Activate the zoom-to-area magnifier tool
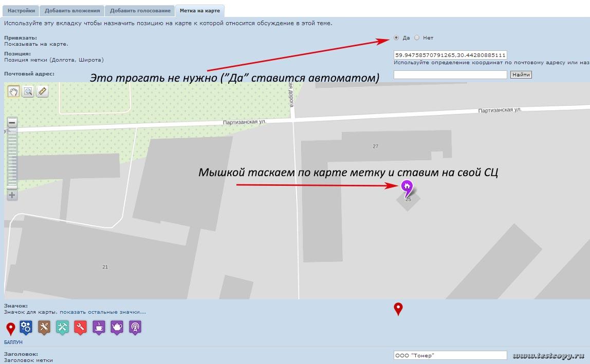This screenshot has height=364, width=590. 28,91
